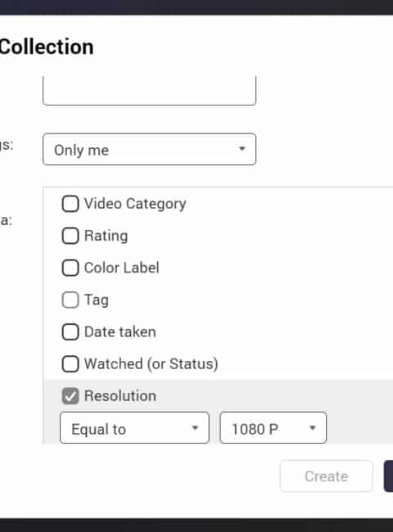
Task: Tick the Rating criteria checkbox
Action: coord(70,236)
